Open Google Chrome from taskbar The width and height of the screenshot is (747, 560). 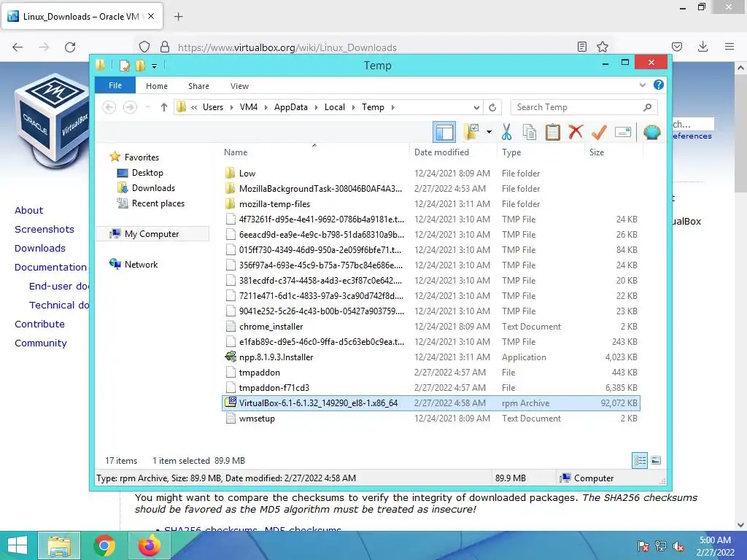pyautogui.click(x=104, y=545)
